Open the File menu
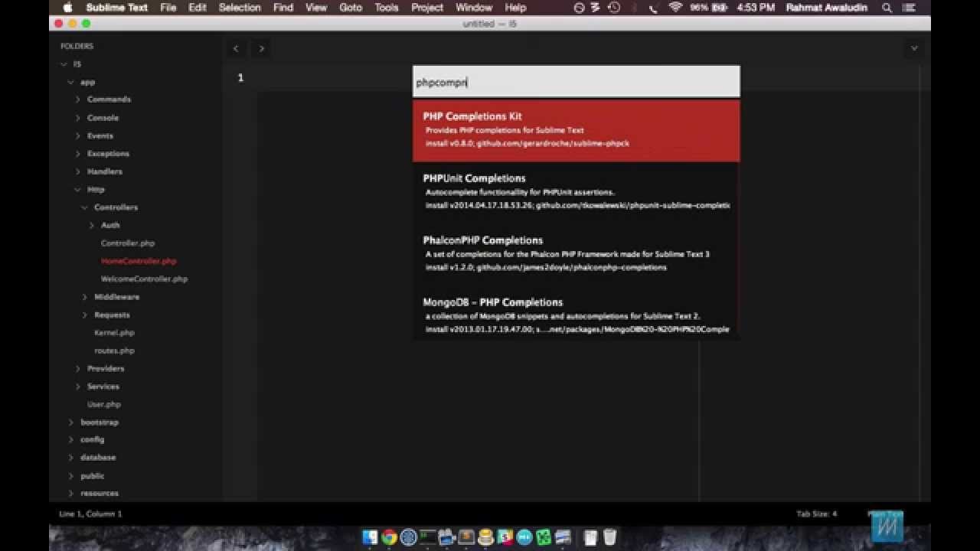 pos(168,8)
